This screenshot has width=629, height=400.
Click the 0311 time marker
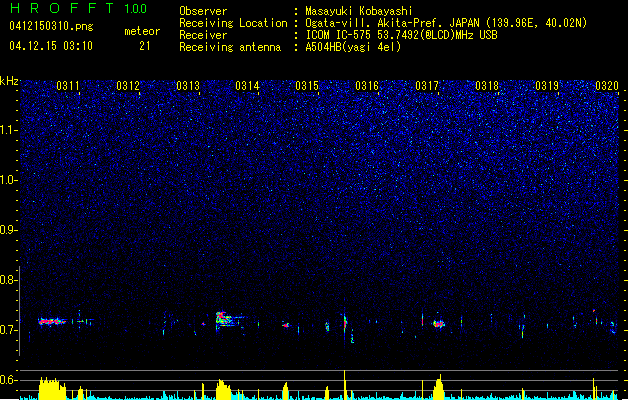pyautogui.click(x=68, y=86)
